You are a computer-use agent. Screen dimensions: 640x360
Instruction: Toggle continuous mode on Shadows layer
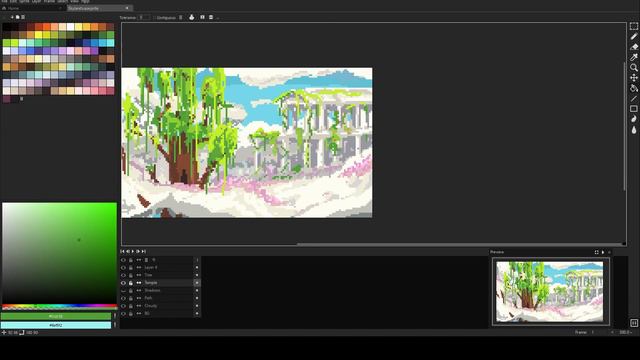click(139, 291)
